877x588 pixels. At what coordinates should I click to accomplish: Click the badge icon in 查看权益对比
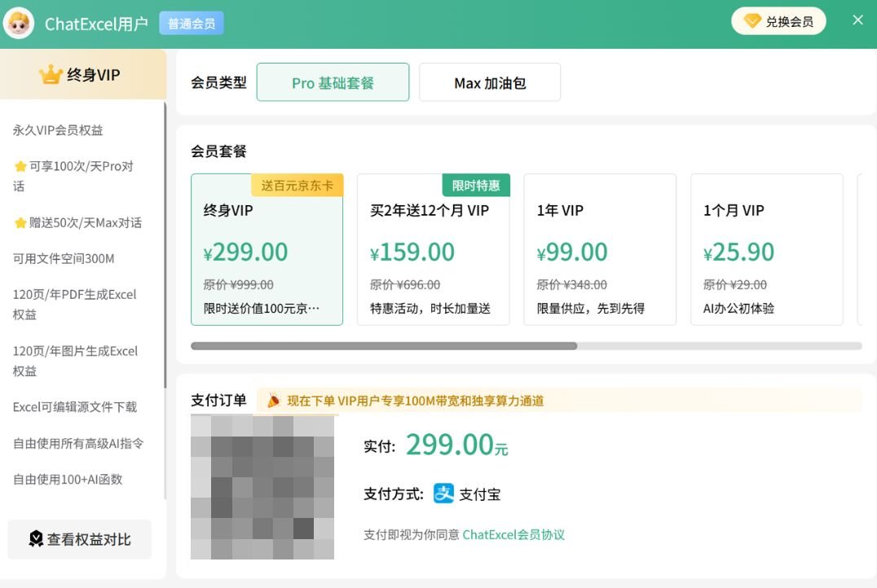(x=36, y=539)
